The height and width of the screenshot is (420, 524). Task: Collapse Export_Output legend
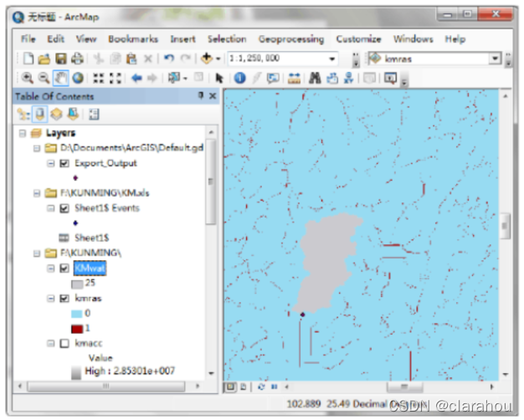(x=50, y=163)
